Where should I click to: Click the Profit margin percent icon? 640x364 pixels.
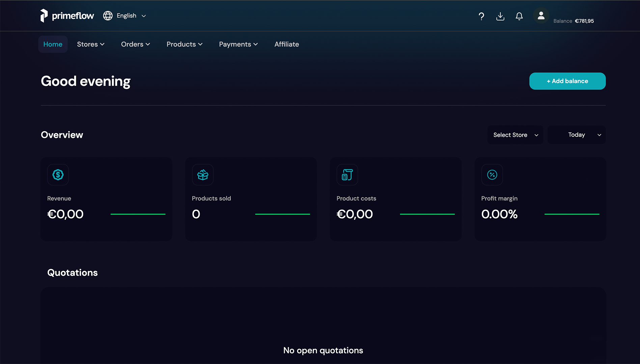(x=492, y=175)
